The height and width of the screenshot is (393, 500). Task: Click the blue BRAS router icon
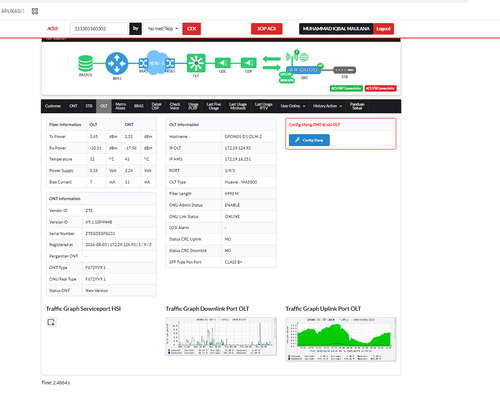[117, 63]
